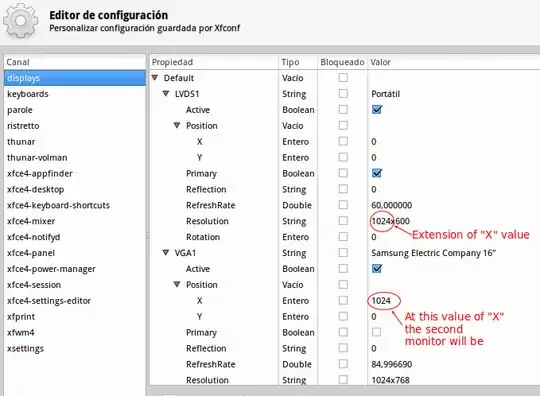Select the xfwm4 channel

coord(75,332)
